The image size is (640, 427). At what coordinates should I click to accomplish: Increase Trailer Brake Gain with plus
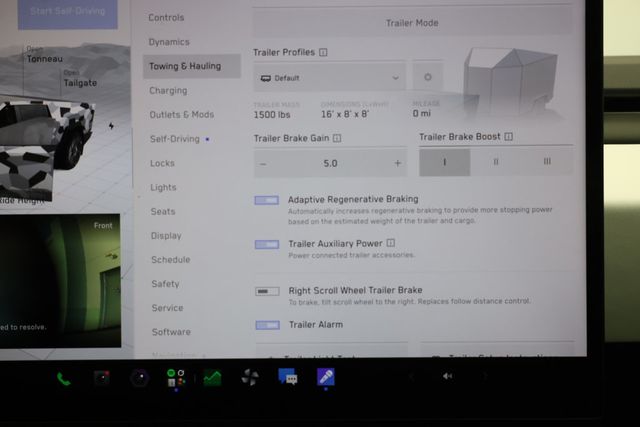pos(398,163)
